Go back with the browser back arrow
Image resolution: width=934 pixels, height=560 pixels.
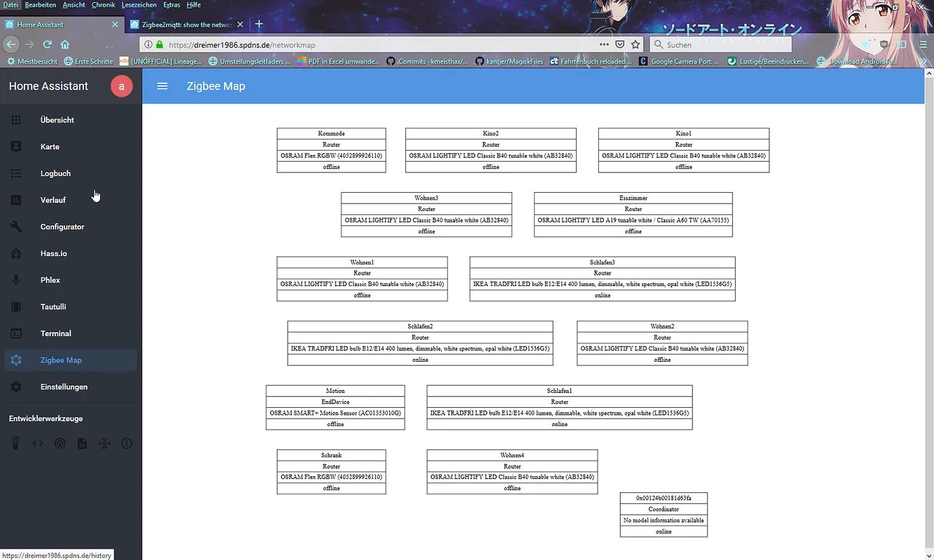[x=11, y=44]
